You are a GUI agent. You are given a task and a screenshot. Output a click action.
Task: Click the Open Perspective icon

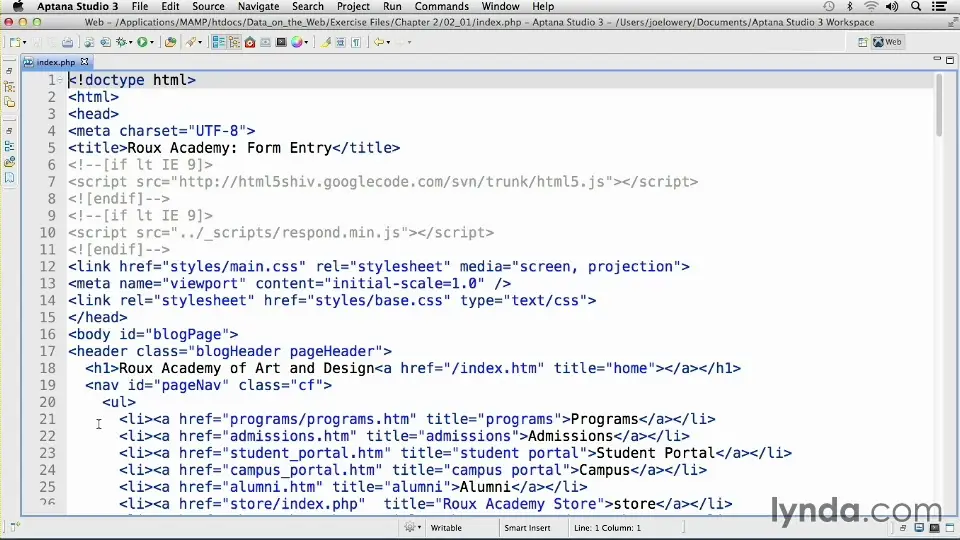click(x=863, y=42)
